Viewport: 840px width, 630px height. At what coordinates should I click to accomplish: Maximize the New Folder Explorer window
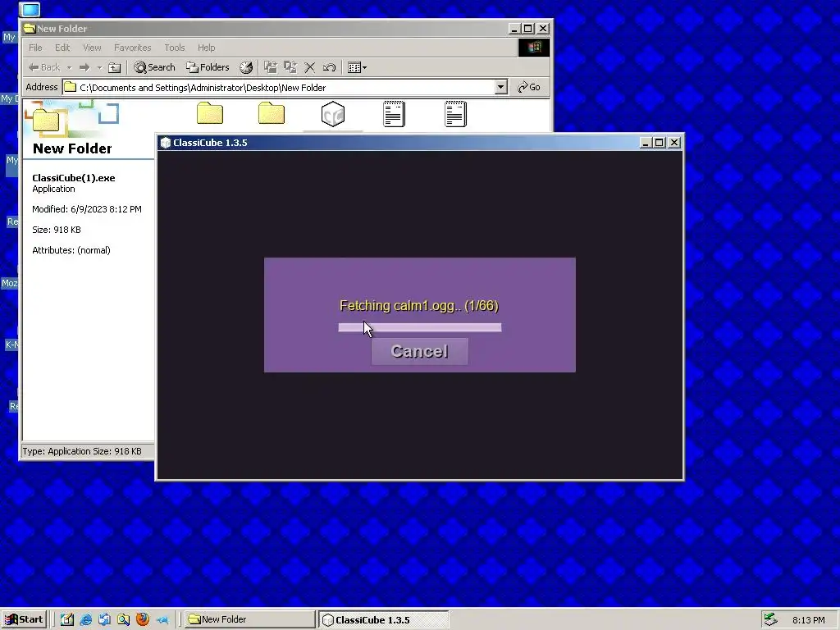click(527, 29)
